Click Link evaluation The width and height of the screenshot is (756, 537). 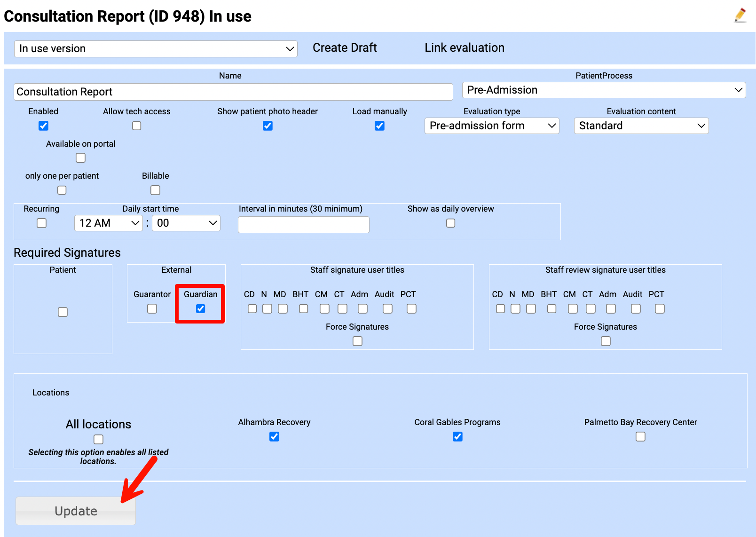pyautogui.click(x=464, y=48)
